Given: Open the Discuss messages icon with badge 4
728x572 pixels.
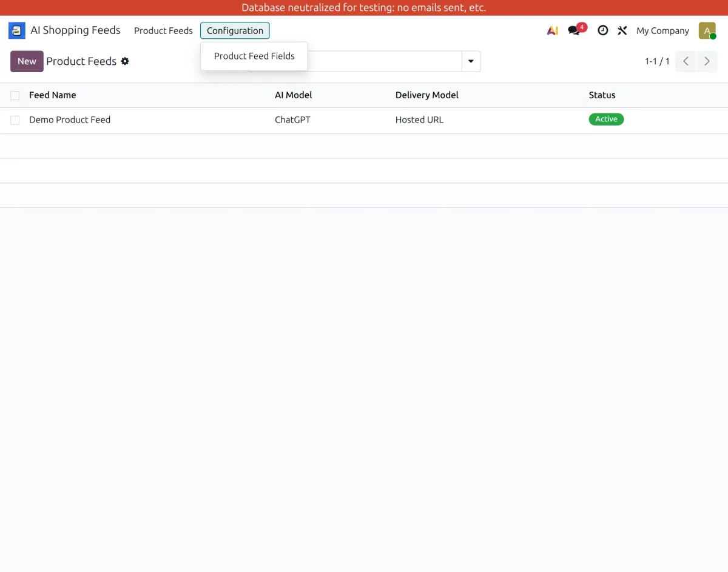Looking at the screenshot, I should [x=573, y=30].
